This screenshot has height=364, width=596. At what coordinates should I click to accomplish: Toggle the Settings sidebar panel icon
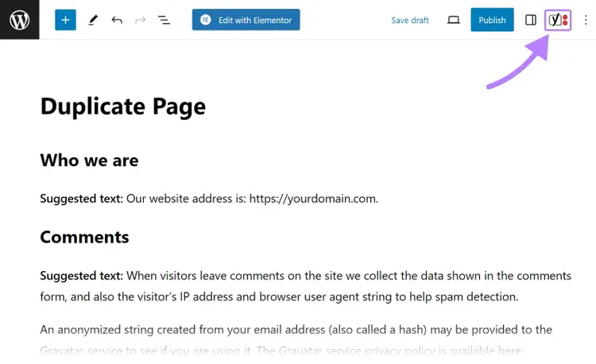(531, 20)
